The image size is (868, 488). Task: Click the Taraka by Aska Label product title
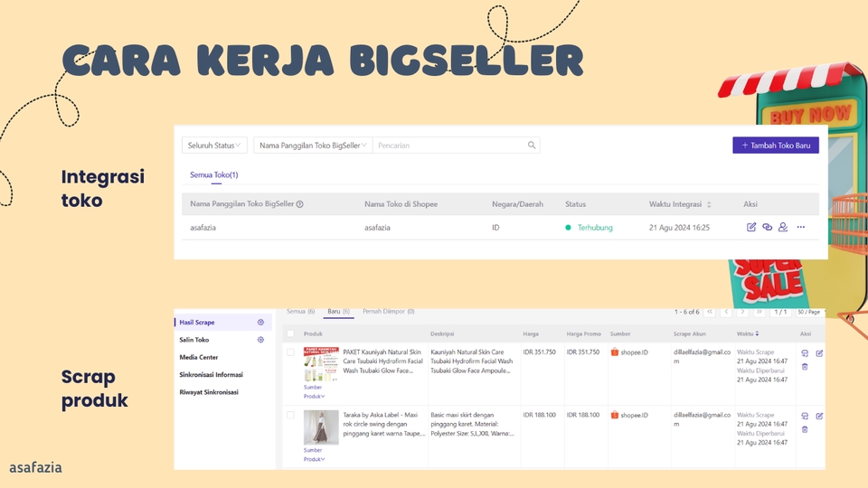(384, 425)
